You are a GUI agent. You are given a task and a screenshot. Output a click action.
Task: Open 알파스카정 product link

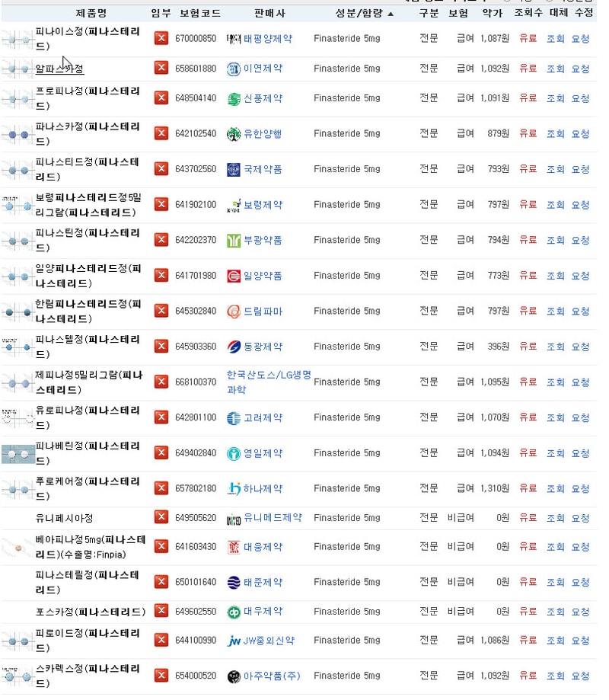point(59,69)
